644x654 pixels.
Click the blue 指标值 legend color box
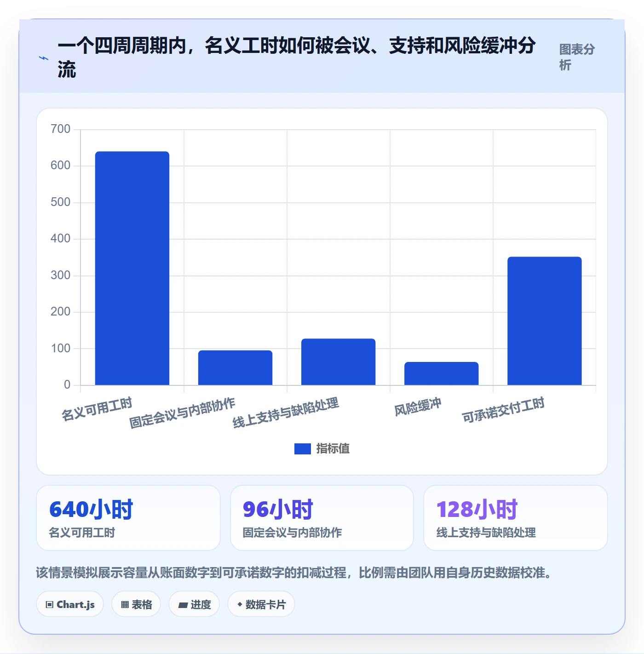click(303, 449)
